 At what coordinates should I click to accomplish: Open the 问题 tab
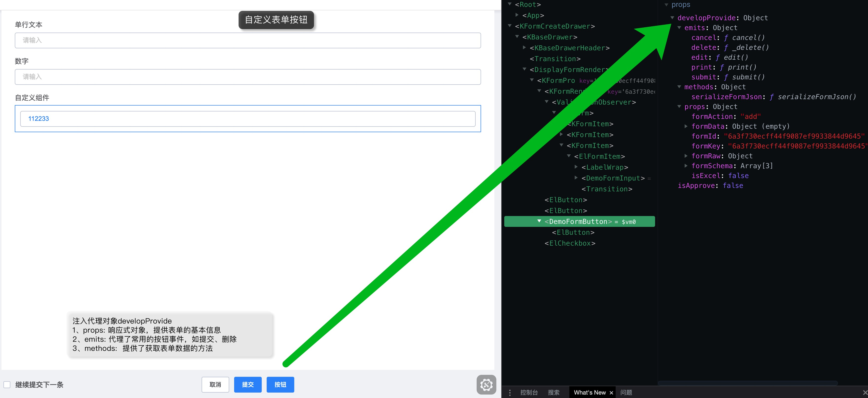coord(626,393)
